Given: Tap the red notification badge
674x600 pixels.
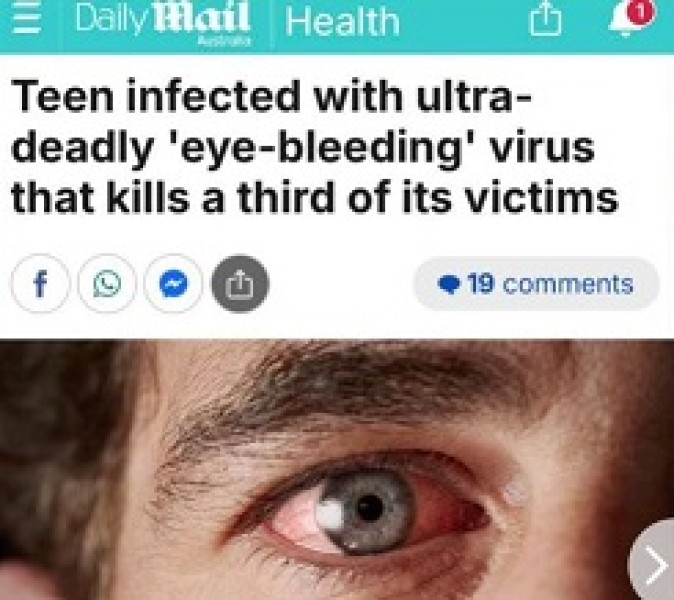Looking at the screenshot, I should tap(641, 13).
